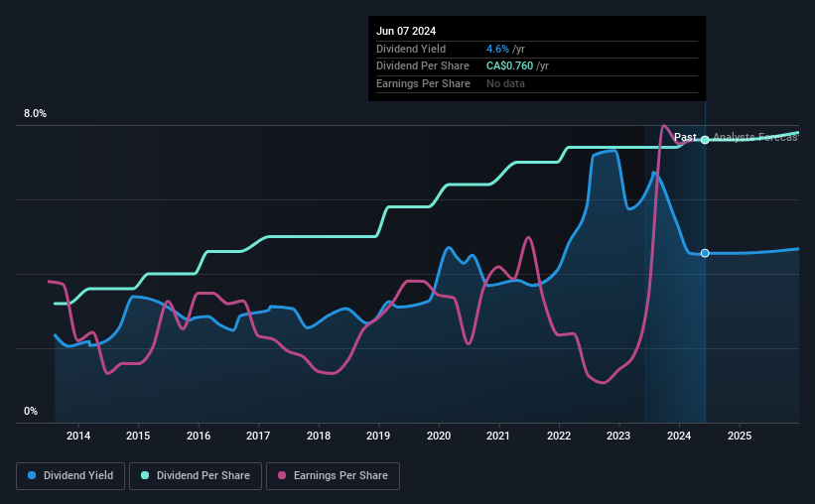Click the Jun 07 2024 tooltip date
The image size is (815, 504).
[406, 31]
